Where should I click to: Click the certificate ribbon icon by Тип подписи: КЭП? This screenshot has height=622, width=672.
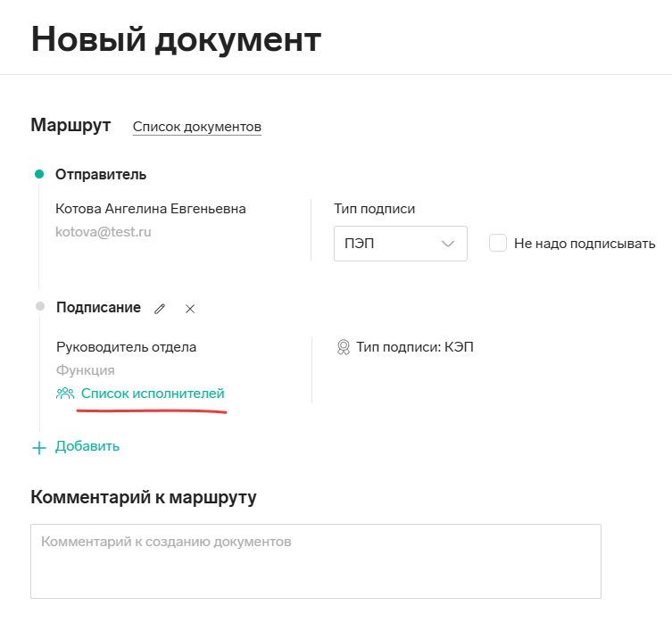(344, 347)
